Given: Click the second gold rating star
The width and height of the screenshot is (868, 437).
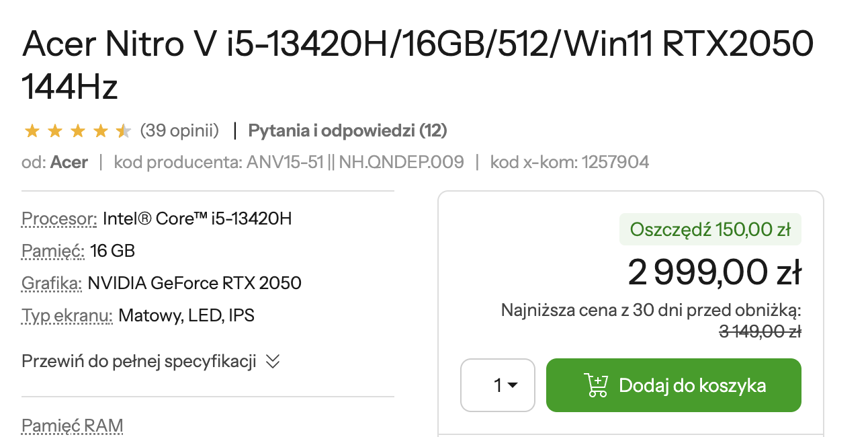Looking at the screenshot, I should pyautogui.click(x=54, y=130).
